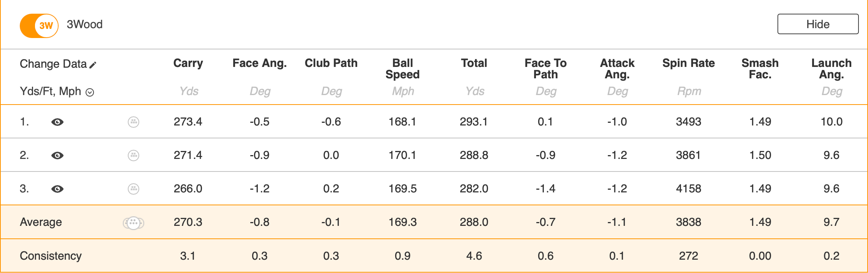868x273 pixels.
Task: Click the Launch Ang. column header
Action: (831, 68)
